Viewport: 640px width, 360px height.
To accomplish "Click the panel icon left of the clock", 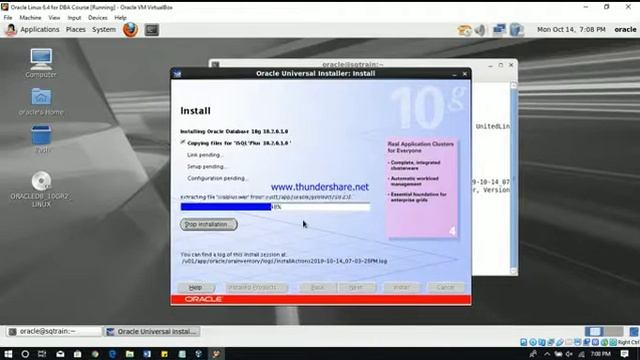I will pos(516,30).
